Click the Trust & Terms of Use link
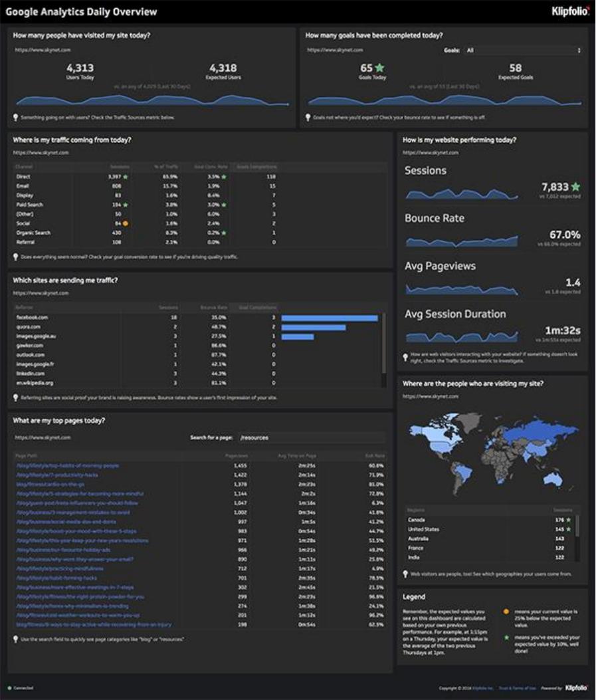The width and height of the screenshot is (596, 700). click(x=518, y=688)
